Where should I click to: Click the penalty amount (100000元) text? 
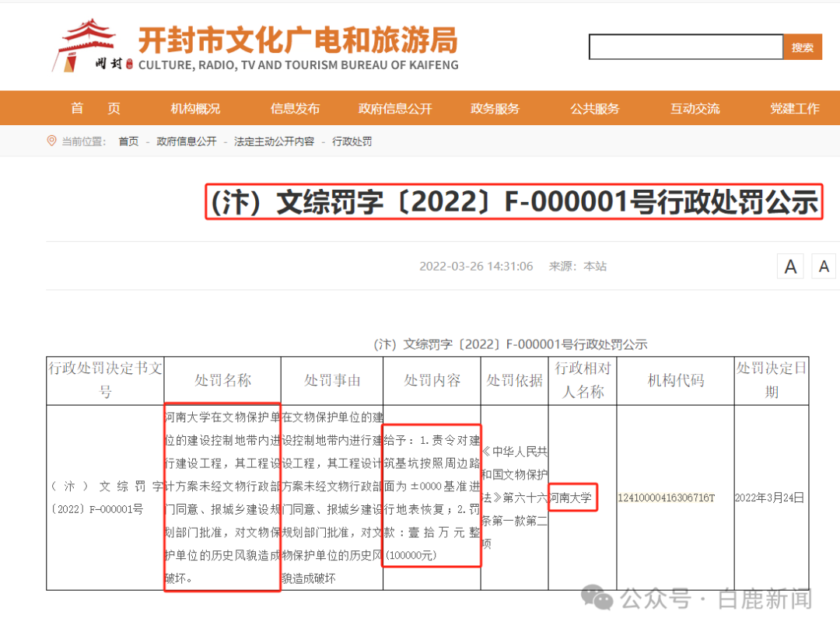coord(411,555)
